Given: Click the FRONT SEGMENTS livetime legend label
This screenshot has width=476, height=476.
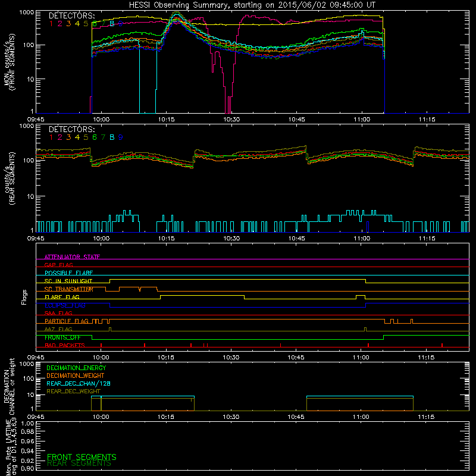Looking at the screenshot, I should (x=82, y=457).
